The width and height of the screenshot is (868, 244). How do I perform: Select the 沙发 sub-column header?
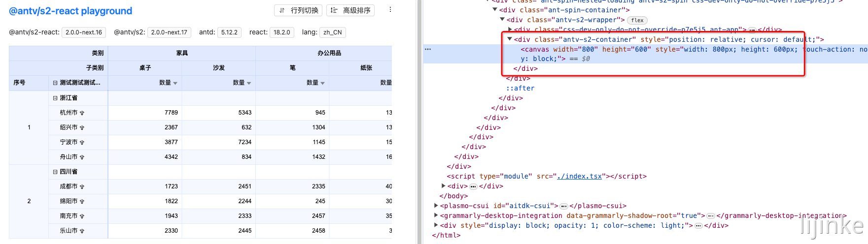pos(219,68)
